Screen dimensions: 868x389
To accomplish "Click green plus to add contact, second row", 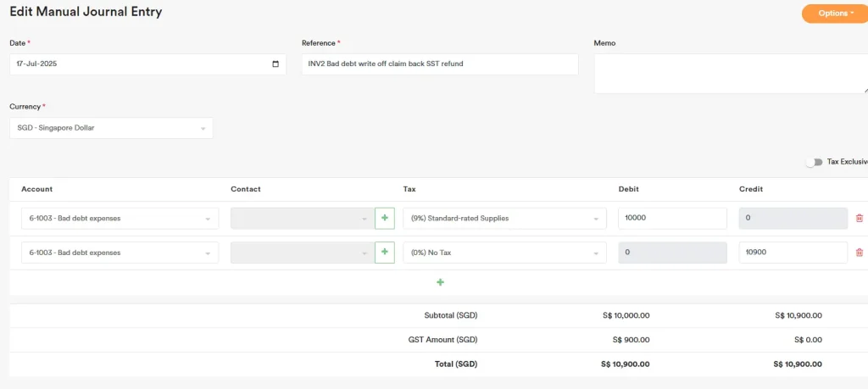I will (385, 253).
